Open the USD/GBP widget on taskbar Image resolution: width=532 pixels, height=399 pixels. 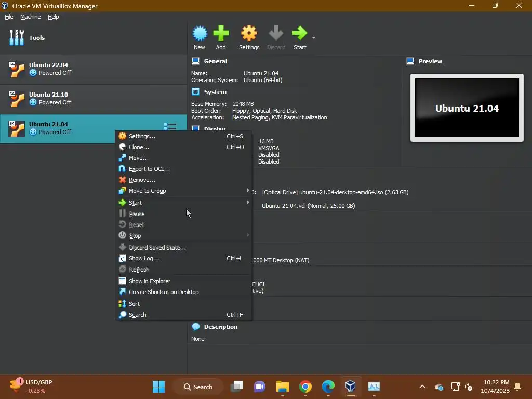pos(31,386)
